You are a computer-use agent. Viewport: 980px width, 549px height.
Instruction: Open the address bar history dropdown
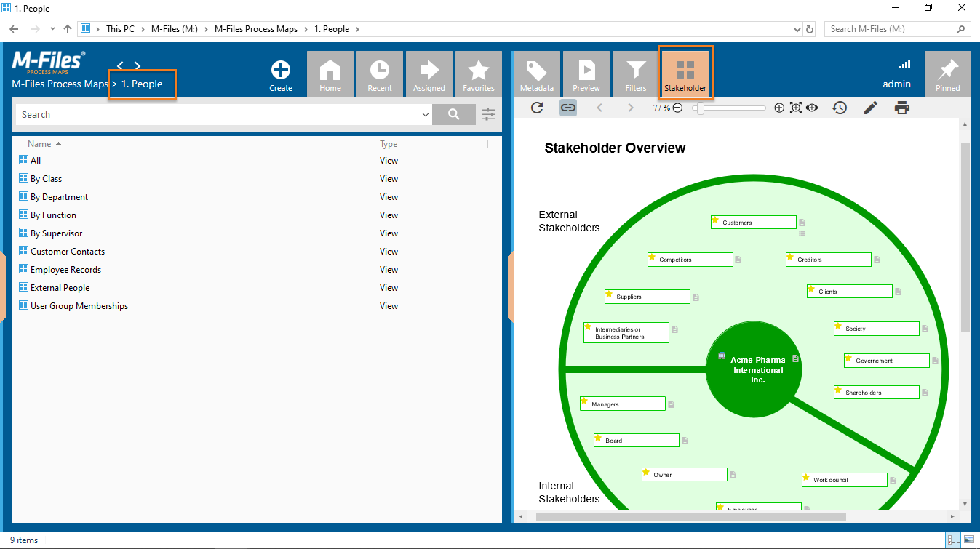(797, 29)
